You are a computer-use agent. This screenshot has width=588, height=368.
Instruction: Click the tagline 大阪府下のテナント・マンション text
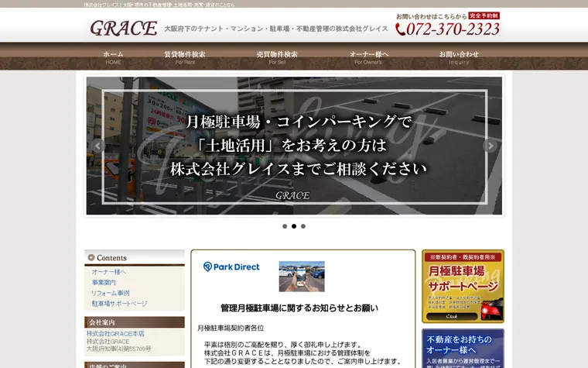(276, 29)
